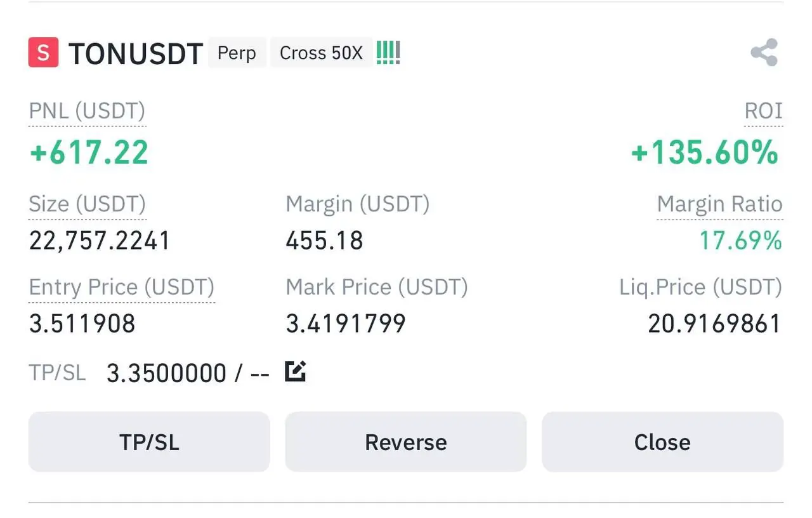The image size is (812, 518).
Task: Tap the PNL (USDT) label
Action: click(87, 112)
